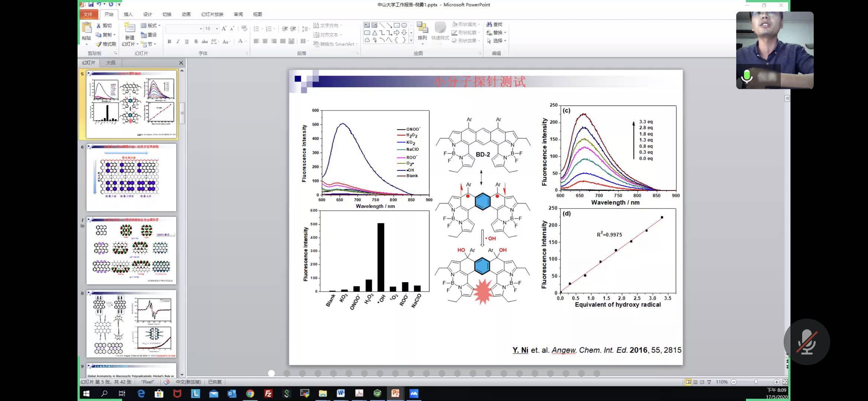Start slideshow from status bar icon
Viewport: 868px width, 401px height.
[709, 382]
